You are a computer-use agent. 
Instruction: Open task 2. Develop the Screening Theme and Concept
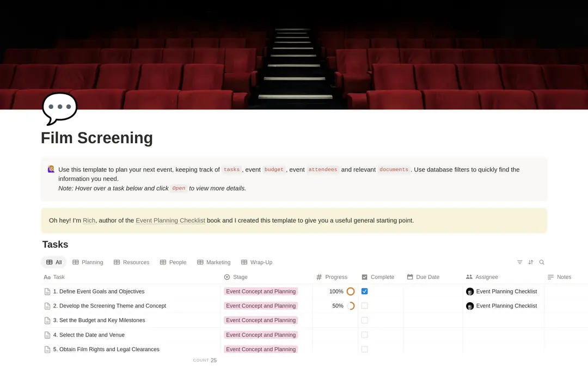click(x=109, y=306)
